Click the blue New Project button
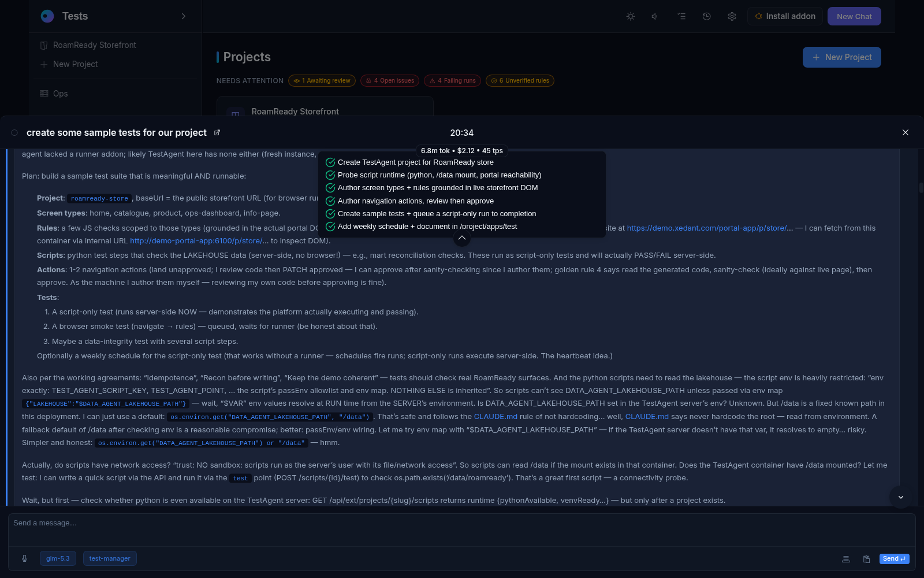The height and width of the screenshot is (578, 924). click(x=841, y=57)
